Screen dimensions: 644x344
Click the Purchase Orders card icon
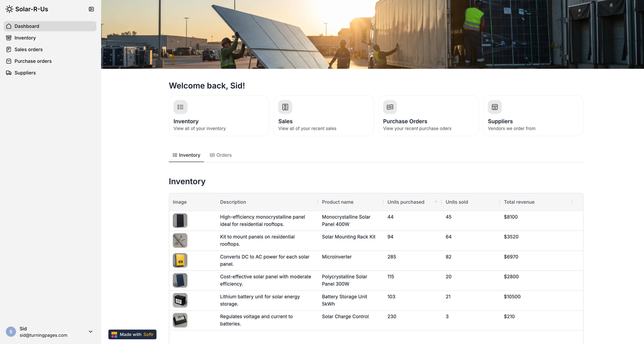390,107
